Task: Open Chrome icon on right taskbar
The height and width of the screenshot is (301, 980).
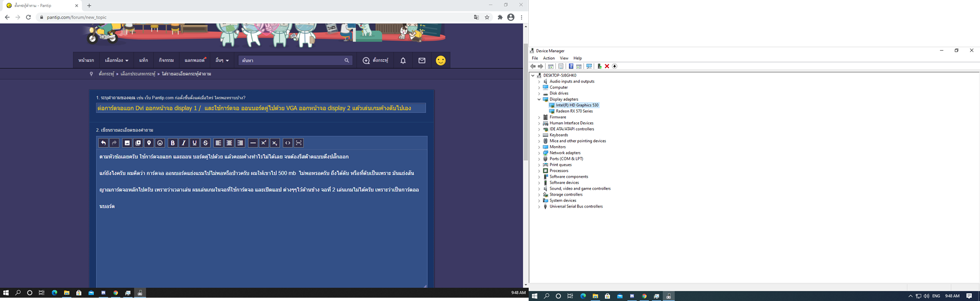Action: coord(644,296)
